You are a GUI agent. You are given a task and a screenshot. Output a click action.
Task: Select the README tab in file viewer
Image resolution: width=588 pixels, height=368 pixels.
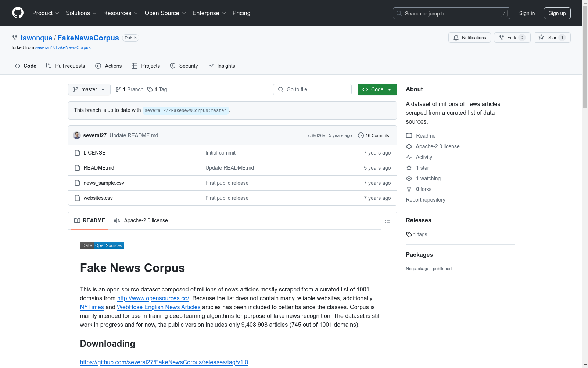(90, 220)
